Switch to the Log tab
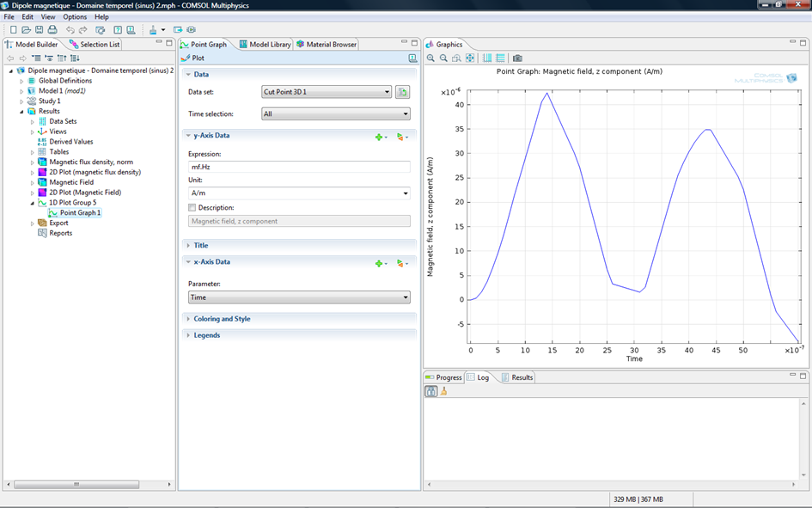 click(x=478, y=377)
